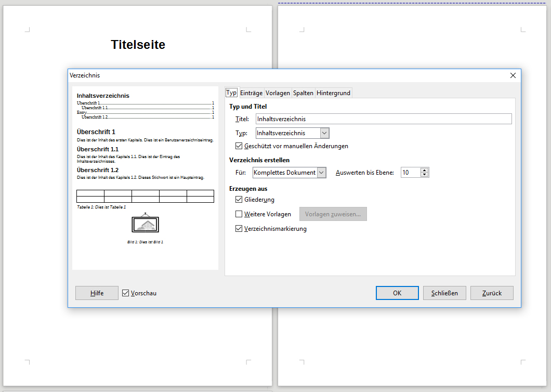Click the Schließen button
Viewport: 551px width, 392px height.
[444, 293]
